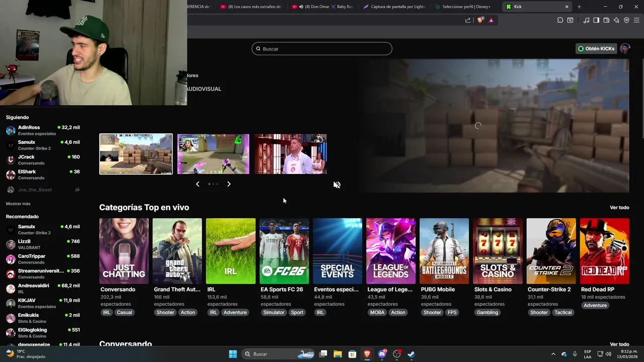Open the Counter-Strike 2 category card
644x362 pixels.
tap(551, 251)
